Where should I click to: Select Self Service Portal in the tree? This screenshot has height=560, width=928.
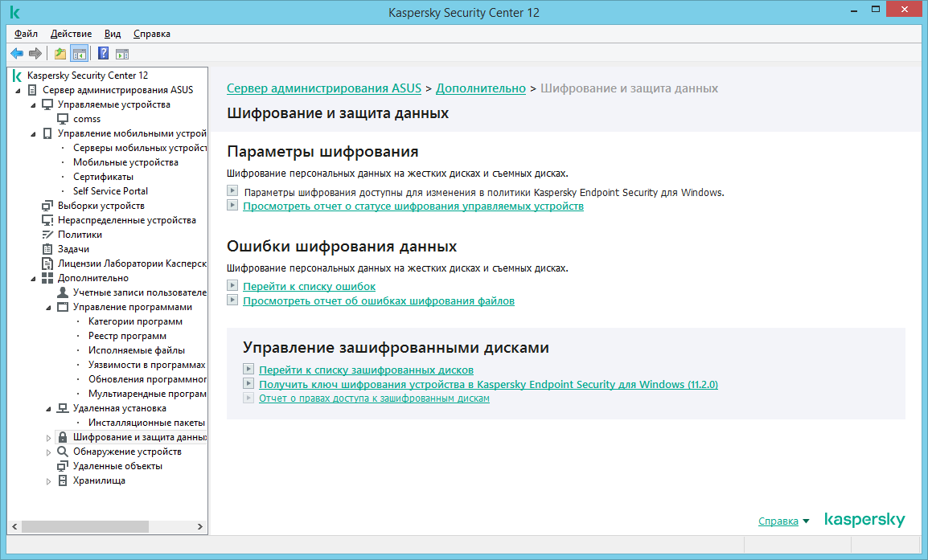pyautogui.click(x=110, y=191)
